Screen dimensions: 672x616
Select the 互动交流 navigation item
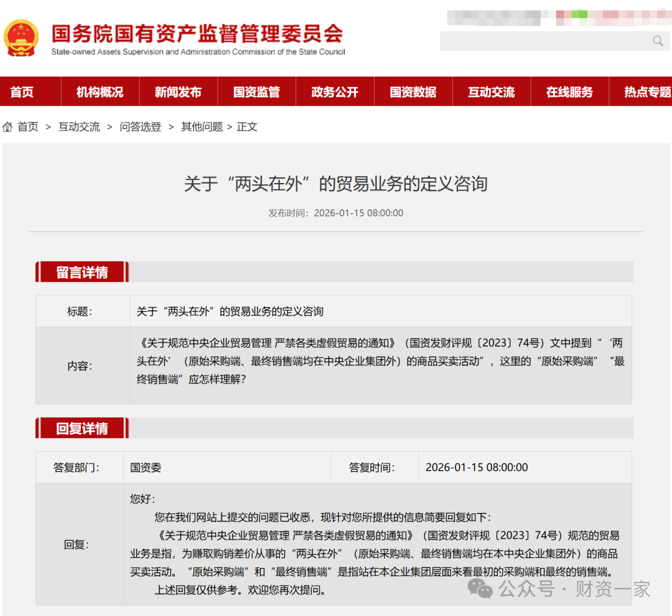492,91
